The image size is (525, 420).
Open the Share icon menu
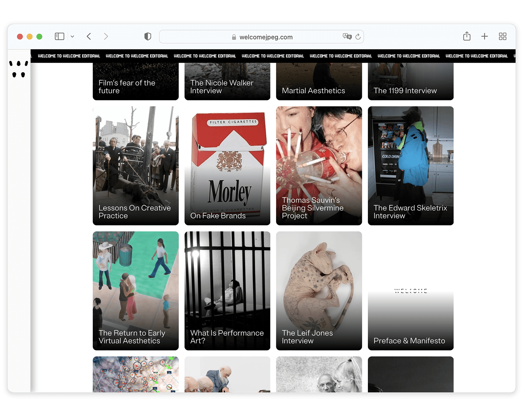point(467,36)
